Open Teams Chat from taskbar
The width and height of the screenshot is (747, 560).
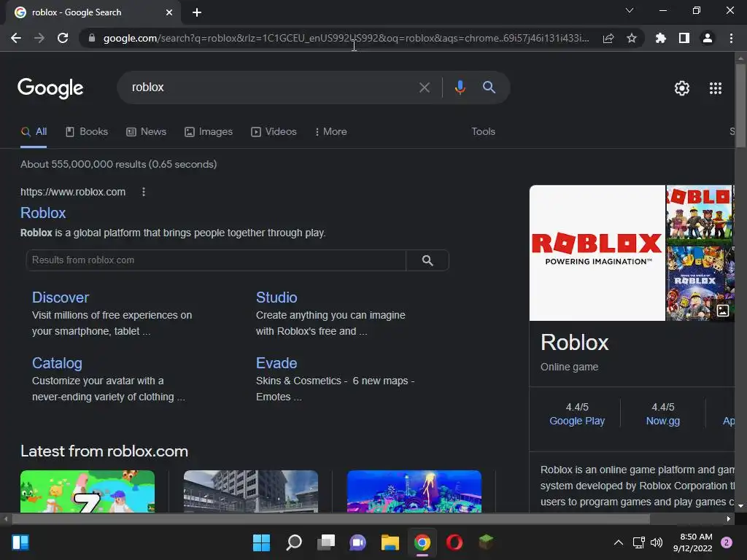pos(357,542)
